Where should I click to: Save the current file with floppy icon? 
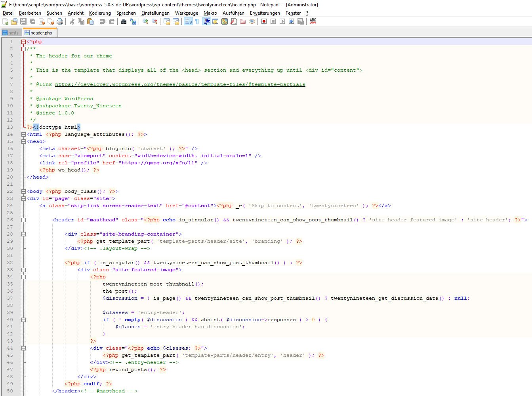tap(23, 21)
